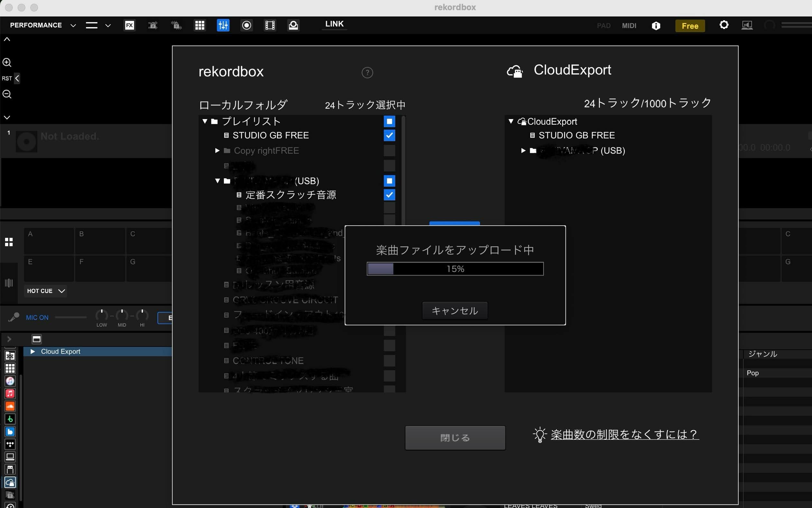
Task: Open the SoundCloud sidebar icon
Action: coord(10,406)
